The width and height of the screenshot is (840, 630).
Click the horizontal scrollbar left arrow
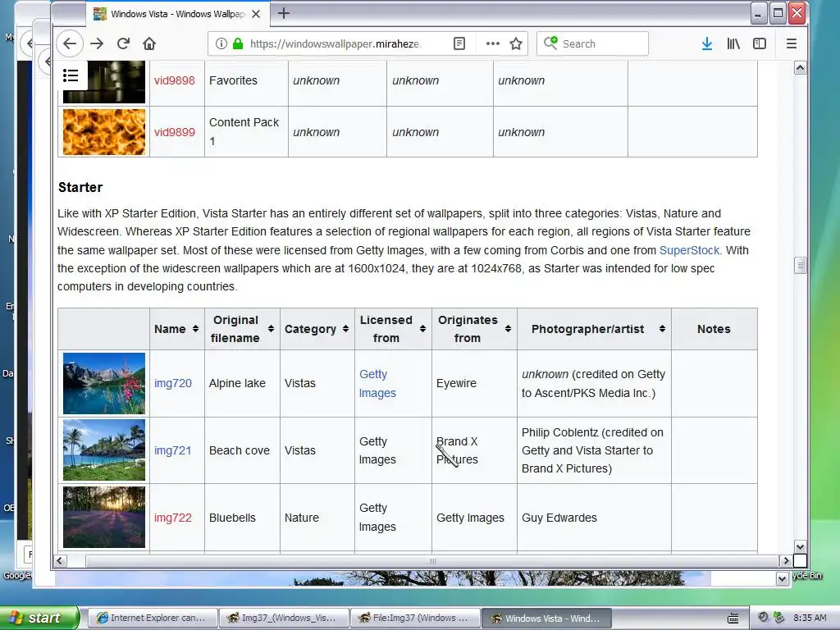(x=59, y=561)
